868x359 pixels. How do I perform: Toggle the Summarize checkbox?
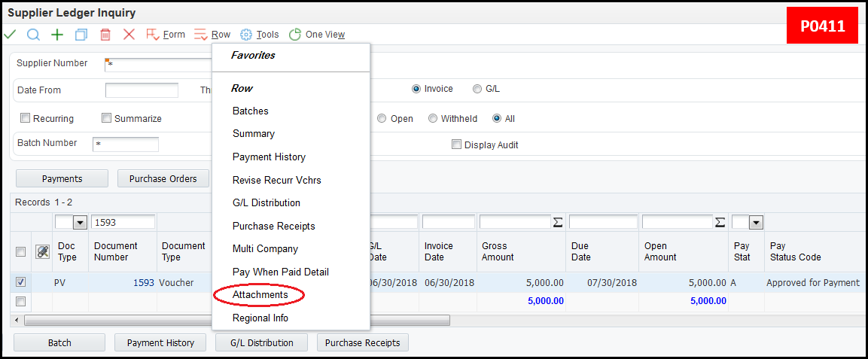pyautogui.click(x=106, y=118)
